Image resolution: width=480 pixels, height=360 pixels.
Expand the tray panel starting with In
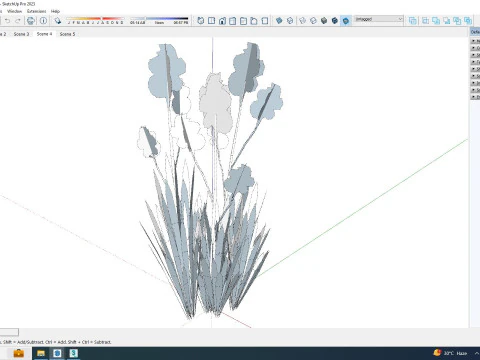pos(475,83)
